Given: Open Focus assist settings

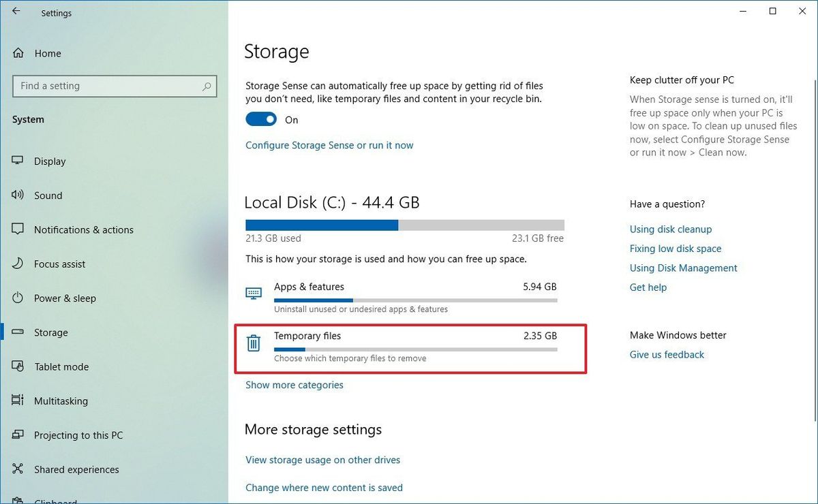Looking at the screenshot, I should tap(60, 264).
